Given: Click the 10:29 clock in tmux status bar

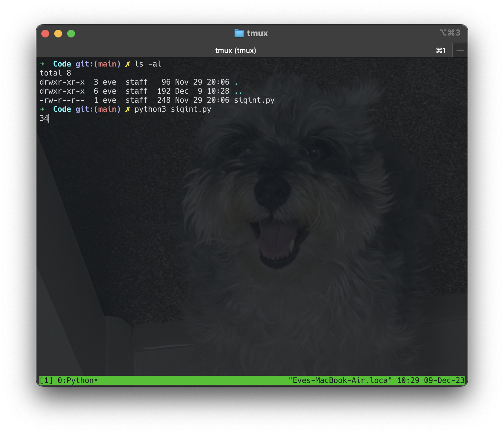Looking at the screenshot, I should tap(408, 380).
